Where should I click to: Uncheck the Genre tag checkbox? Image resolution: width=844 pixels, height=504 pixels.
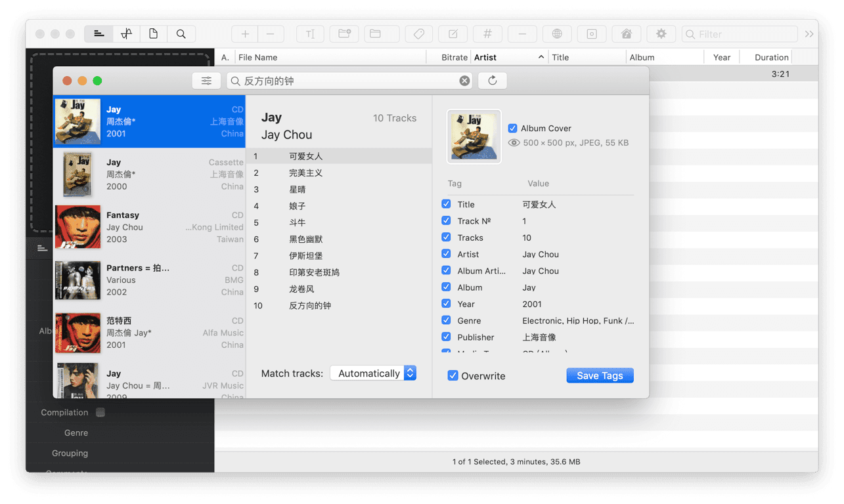[x=445, y=320]
